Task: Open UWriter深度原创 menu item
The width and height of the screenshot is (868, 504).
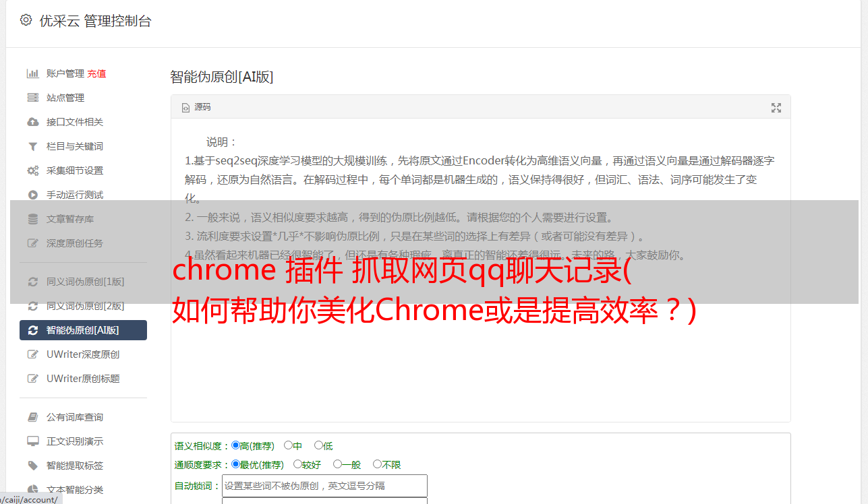Action: pyautogui.click(x=83, y=354)
